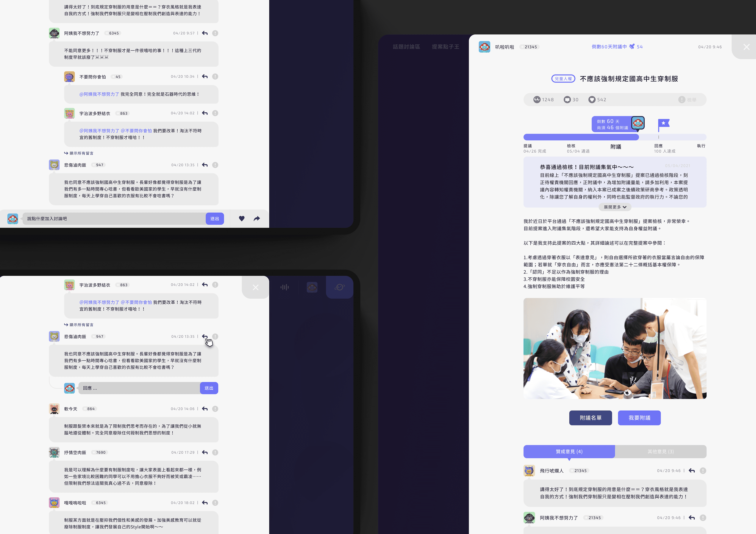Open 叭啦叭啦 author avatar
This screenshot has height=534, width=756.
pos(484,47)
